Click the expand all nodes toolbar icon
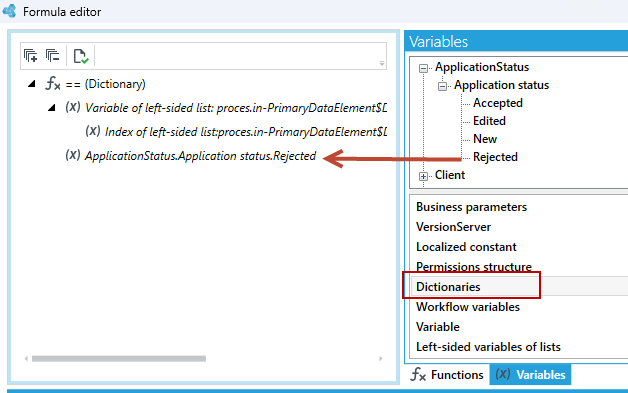The width and height of the screenshot is (628, 393). pos(30,56)
